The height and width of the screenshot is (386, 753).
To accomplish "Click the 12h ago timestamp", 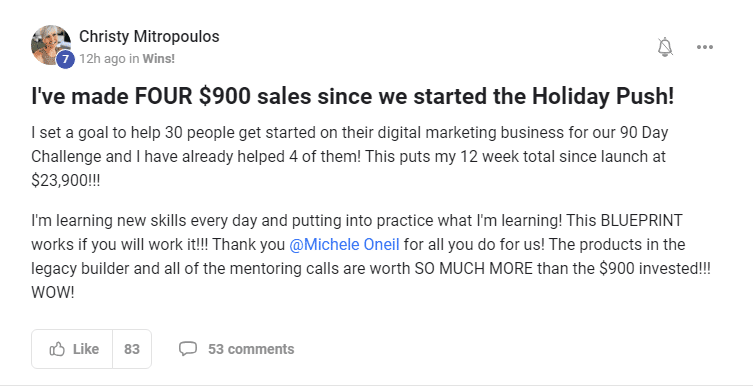I will pyautogui.click(x=102, y=59).
